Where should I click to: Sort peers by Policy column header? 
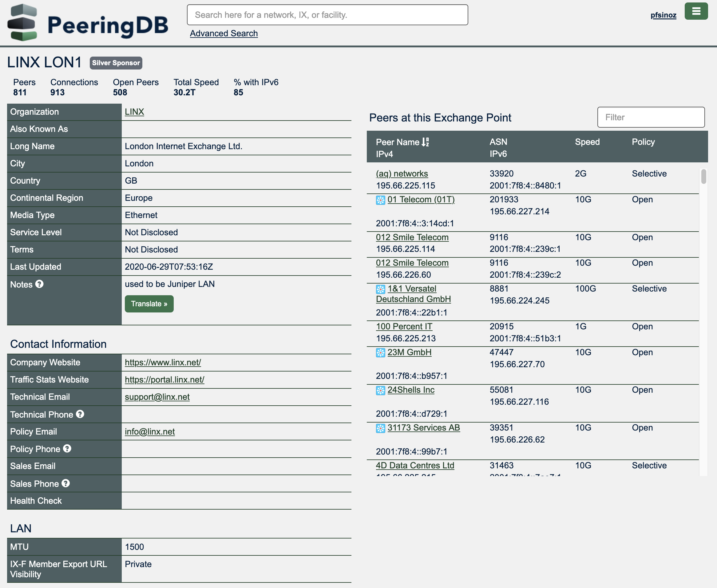tap(643, 142)
